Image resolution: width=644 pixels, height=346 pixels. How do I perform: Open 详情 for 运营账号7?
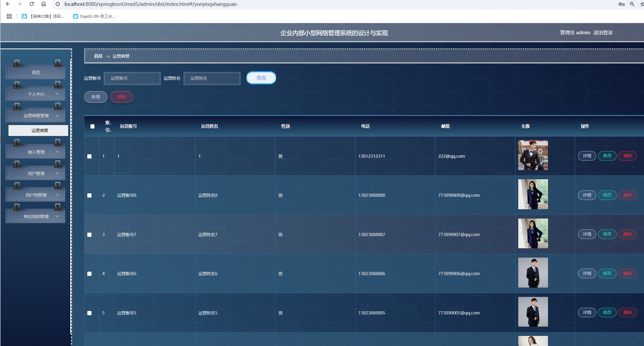coord(587,234)
